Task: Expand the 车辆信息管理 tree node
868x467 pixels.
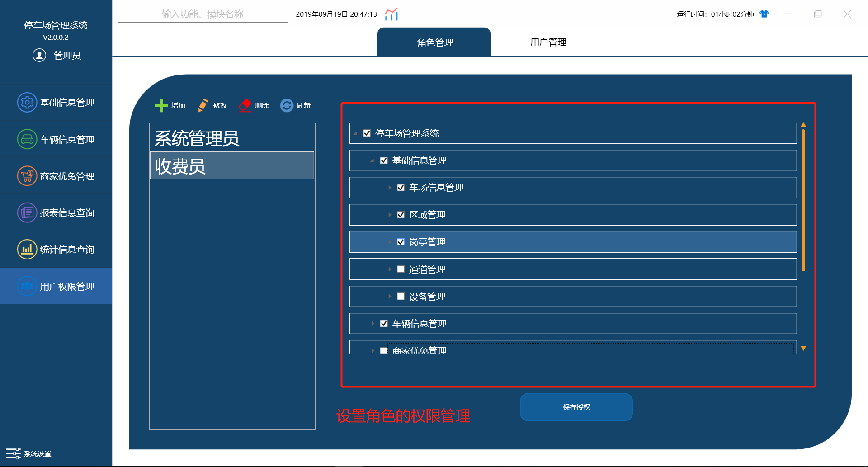Action: 373,324
